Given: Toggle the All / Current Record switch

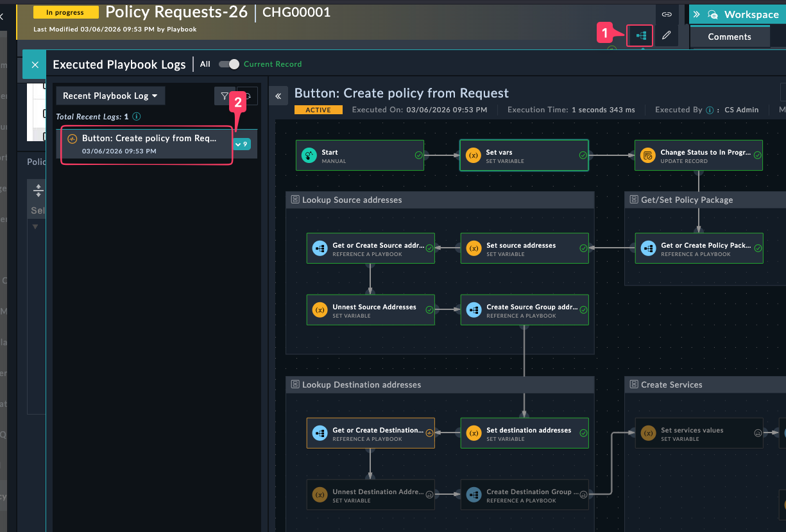Looking at the screenshot, I should click(x=228, y=64).
